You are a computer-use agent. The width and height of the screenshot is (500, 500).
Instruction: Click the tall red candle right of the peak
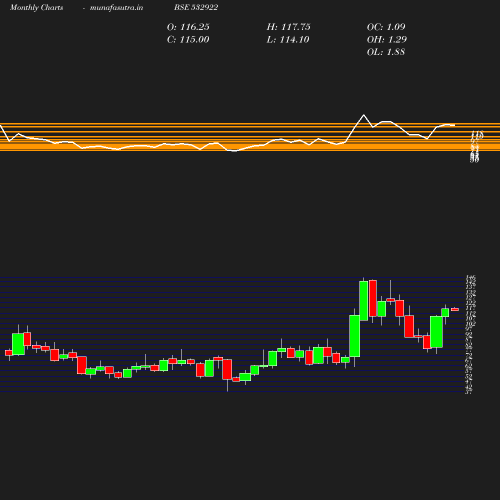point(373,298)
